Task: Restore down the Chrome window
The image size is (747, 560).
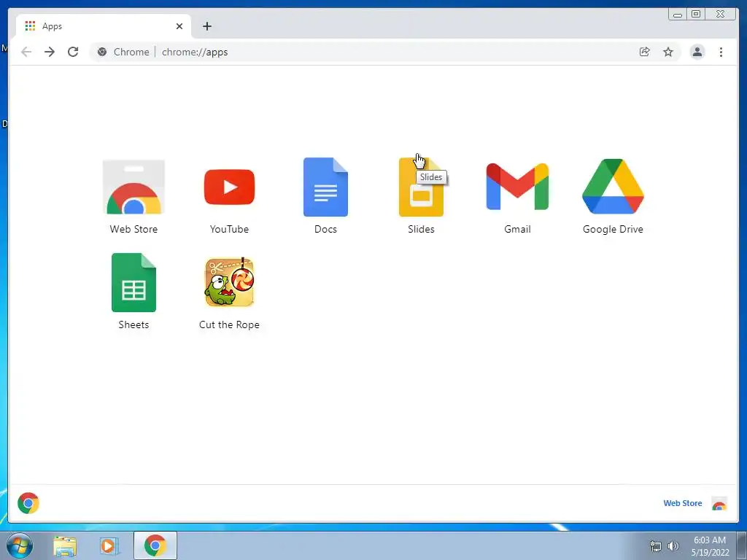Action: click(x=696, y=15)
